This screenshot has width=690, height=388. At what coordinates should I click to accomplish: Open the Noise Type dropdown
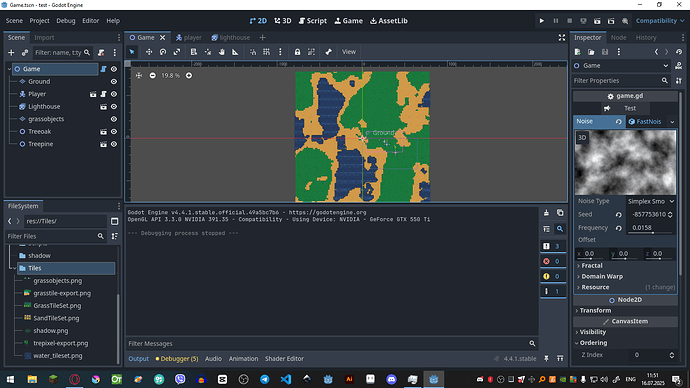[651, 201]
